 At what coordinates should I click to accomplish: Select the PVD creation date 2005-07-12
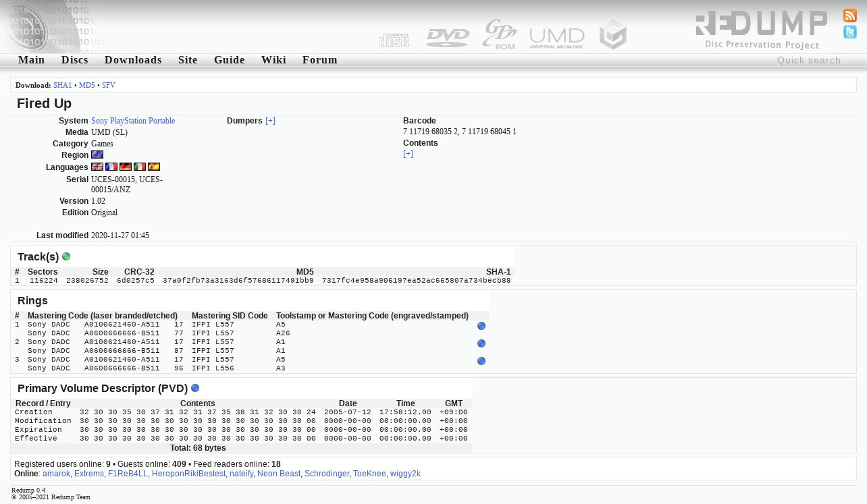[x=348, y=412]
